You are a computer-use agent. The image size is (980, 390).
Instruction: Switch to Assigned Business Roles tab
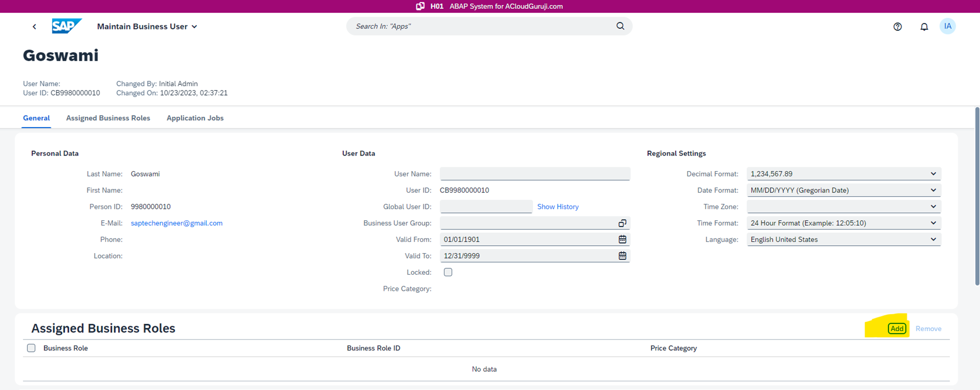pos(108,118)
